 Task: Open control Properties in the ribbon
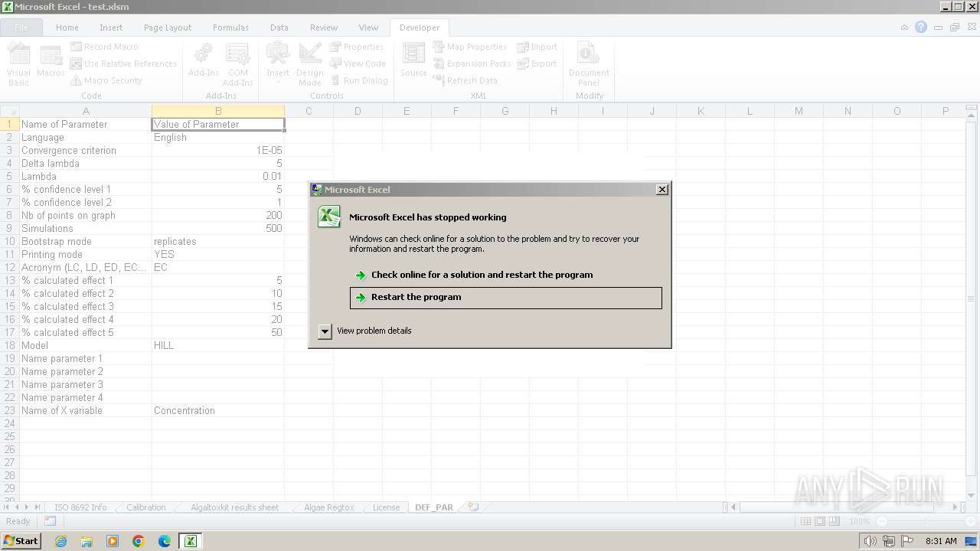coord(356,47)
